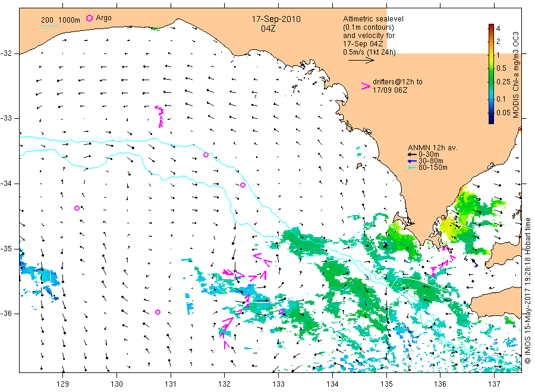Click the '1000m' isobath legend text
Viewport: 535px width, 392px height.
click(70, 20)
